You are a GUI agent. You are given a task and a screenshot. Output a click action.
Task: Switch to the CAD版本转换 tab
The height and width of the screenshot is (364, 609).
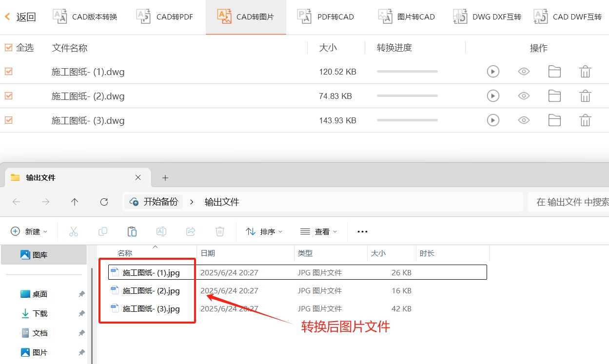pos(59,16)
